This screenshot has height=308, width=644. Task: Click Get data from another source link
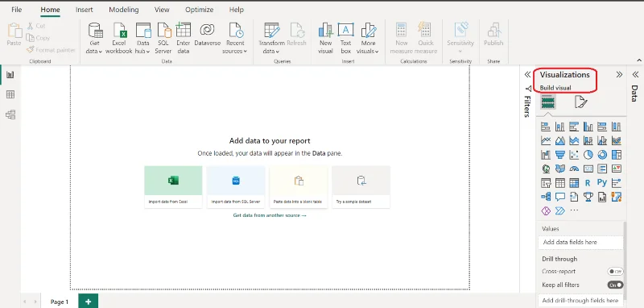pos(270,215)
